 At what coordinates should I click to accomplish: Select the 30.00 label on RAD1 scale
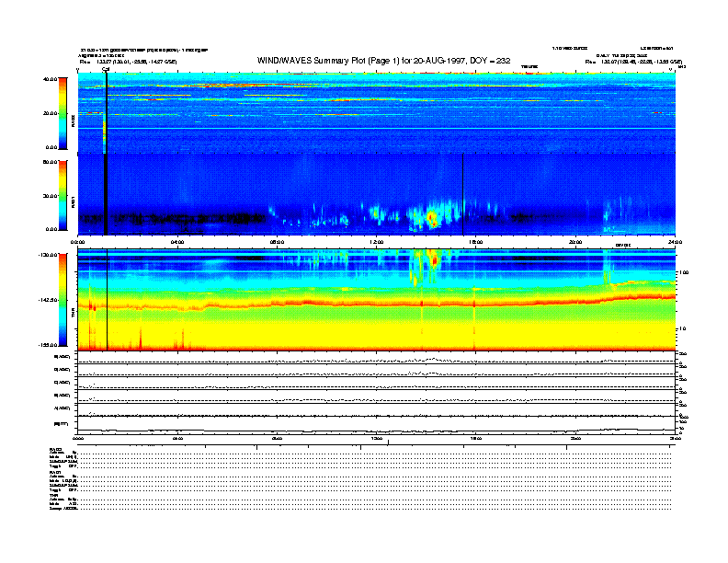[50, 196]
